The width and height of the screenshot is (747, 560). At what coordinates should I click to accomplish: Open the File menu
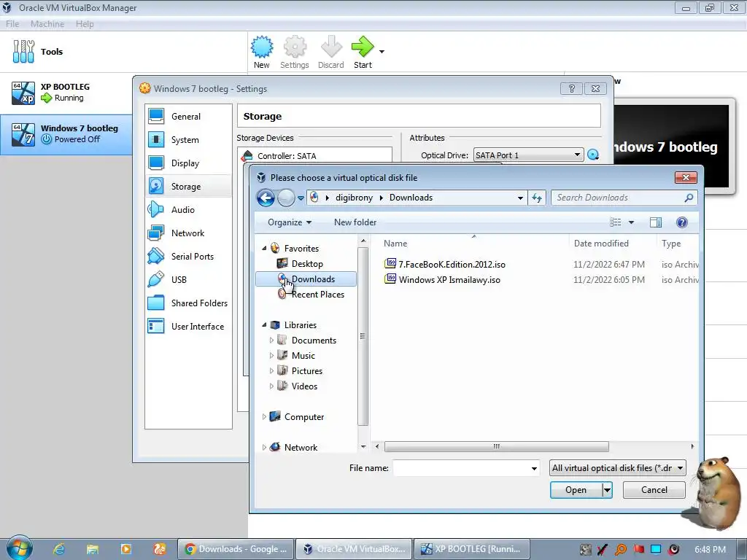[x=12, y=24]
